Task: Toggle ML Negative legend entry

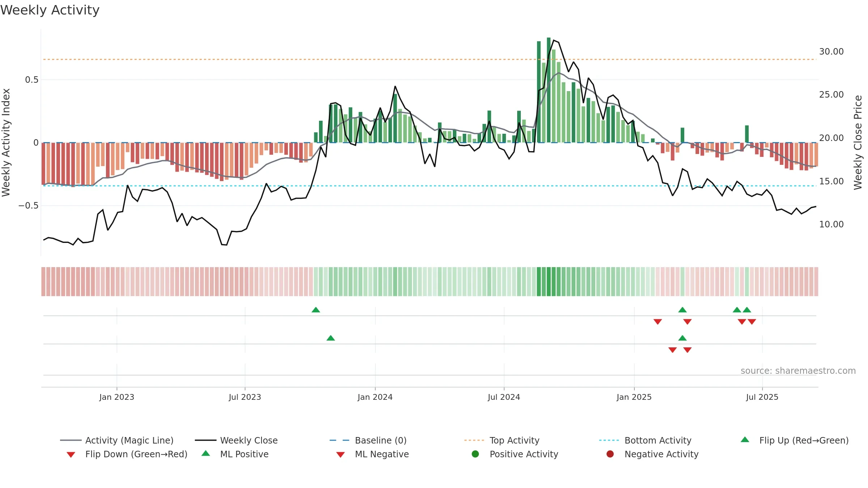Action: (x=373, y=454)
